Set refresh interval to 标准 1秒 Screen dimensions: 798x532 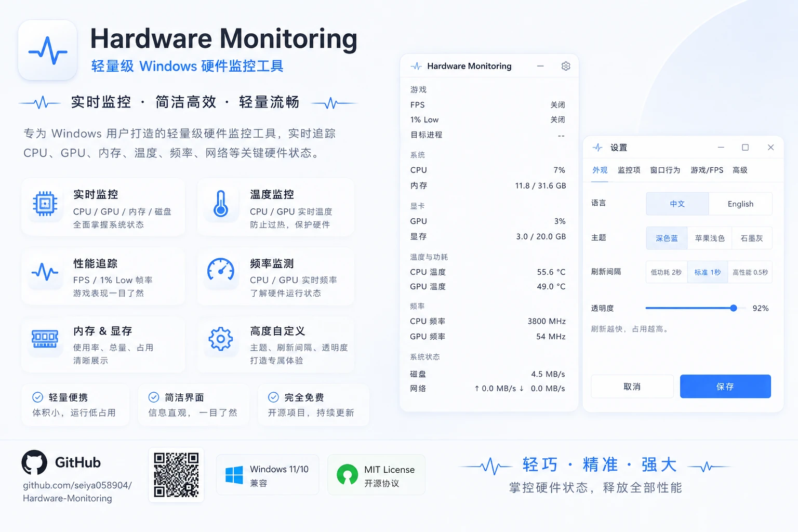pos(708,272)
